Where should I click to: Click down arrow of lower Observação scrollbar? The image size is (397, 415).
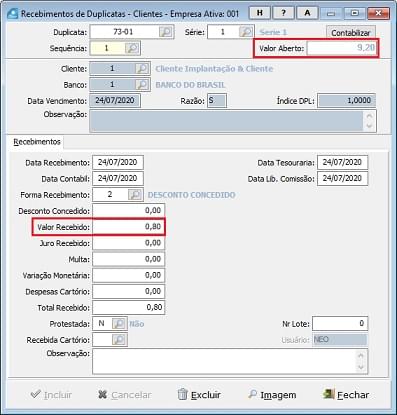361,368
